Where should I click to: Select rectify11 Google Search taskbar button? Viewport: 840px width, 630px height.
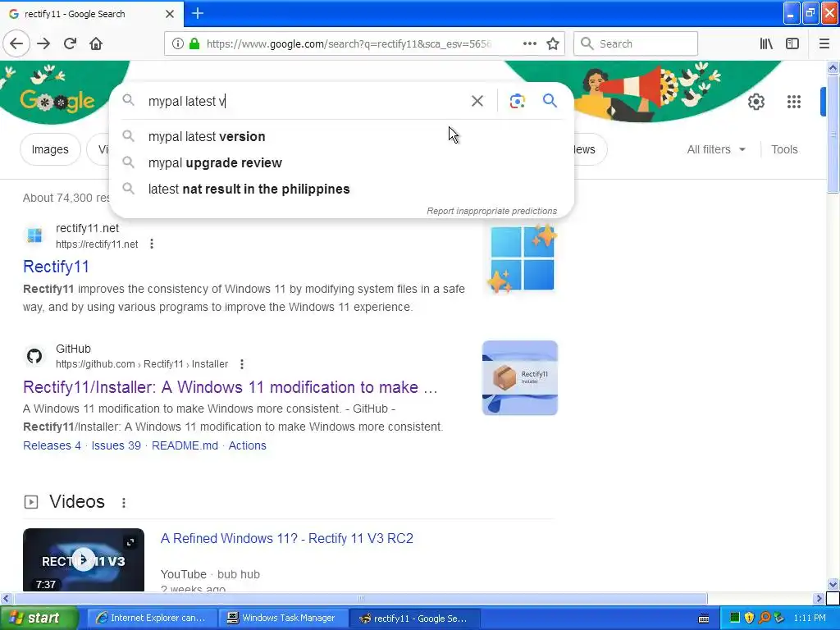[414, 619]
